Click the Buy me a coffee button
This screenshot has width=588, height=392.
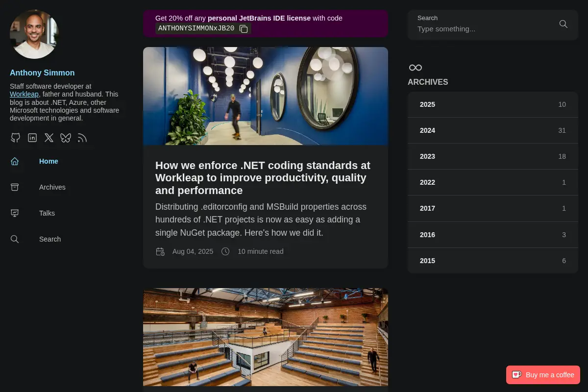point(543,375)
